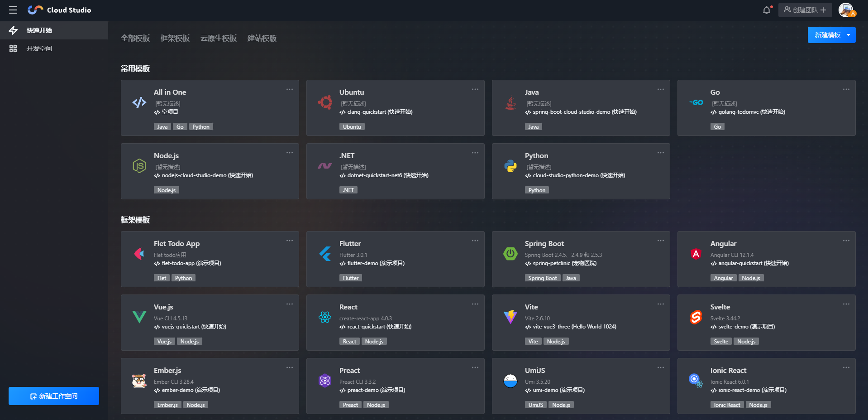Select 快速开始 in the sidebar
Image resolution: width=868 pixels, height=420 pixels.
[x=54, y=30]
